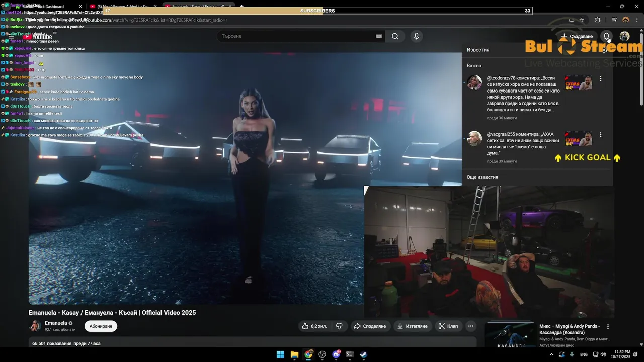Viewport: 644px width, 362px height.
Task: Open the Chrome profile icon in toolbar
Action: [625, 20]
